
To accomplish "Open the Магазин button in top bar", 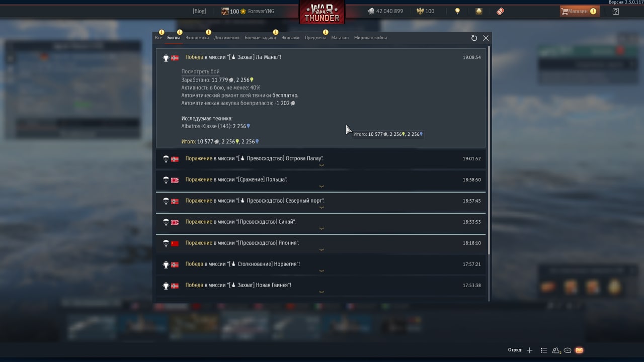I will pyautogui.click(x=579, y=11).
